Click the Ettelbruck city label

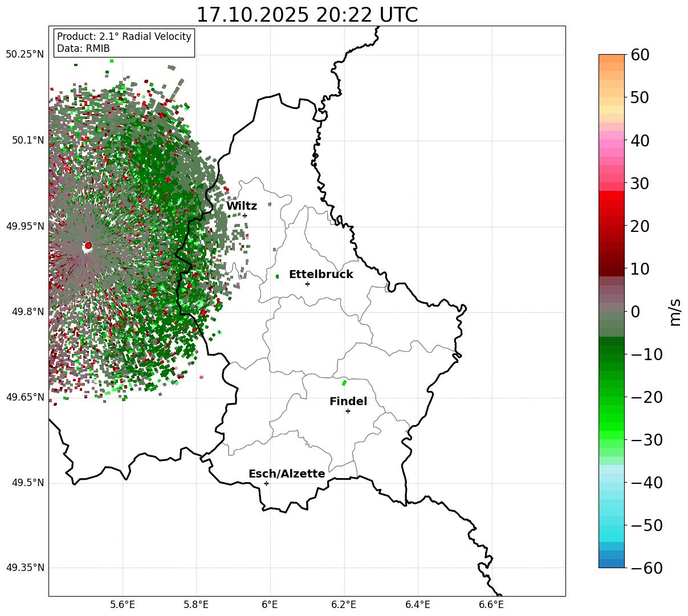click(321, 275)
